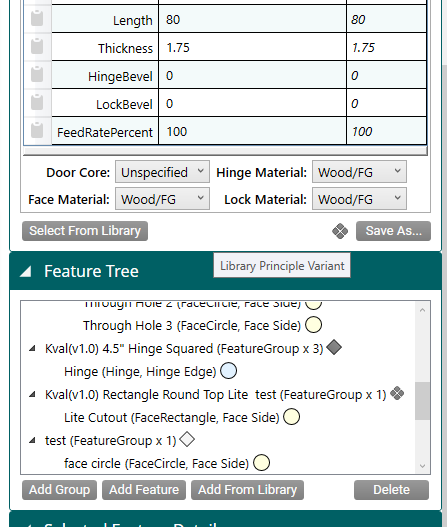
Task: Click feature tree scrollbar down arrow
Action: click(x=422, y=466)
